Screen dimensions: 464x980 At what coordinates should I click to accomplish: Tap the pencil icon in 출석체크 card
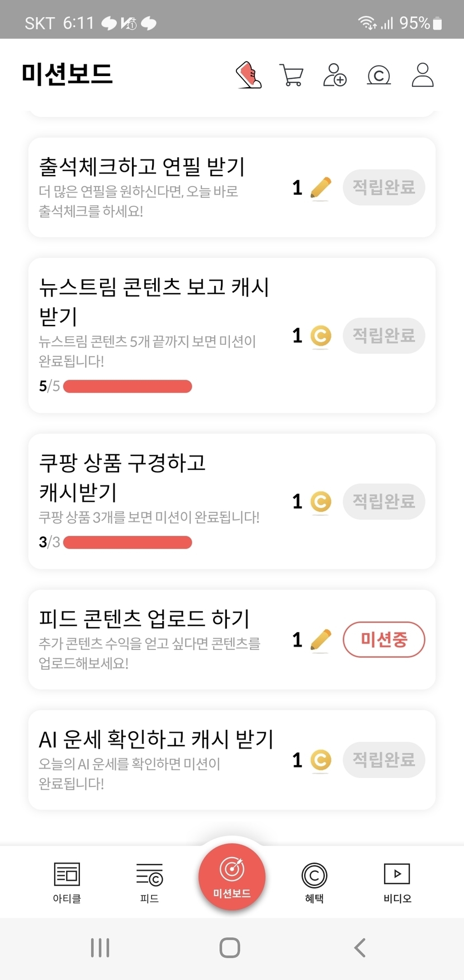(x=320, y=188)
